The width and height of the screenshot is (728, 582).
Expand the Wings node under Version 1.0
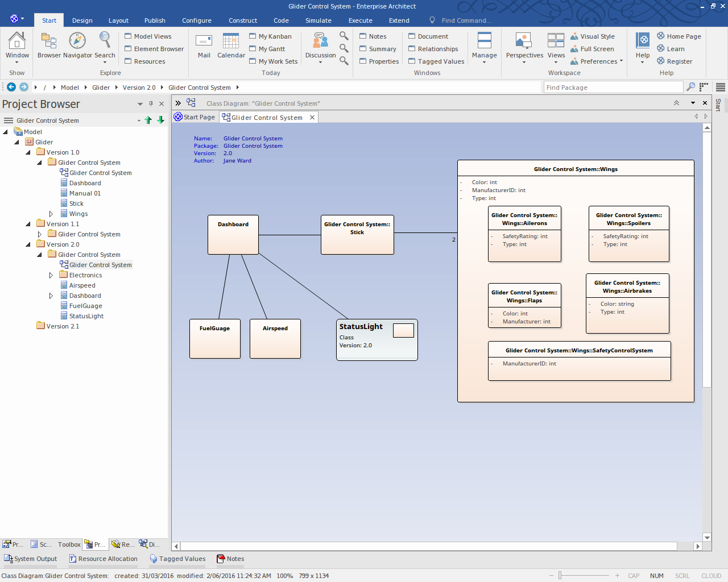click(x=51, y=214)
